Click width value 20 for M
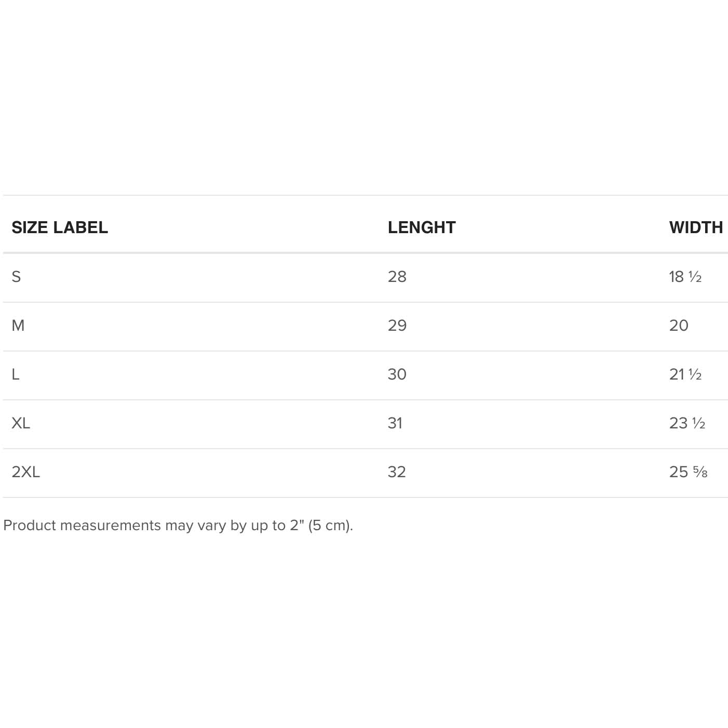This screenshot has width=728, height=728. click(x=678, y=326)
